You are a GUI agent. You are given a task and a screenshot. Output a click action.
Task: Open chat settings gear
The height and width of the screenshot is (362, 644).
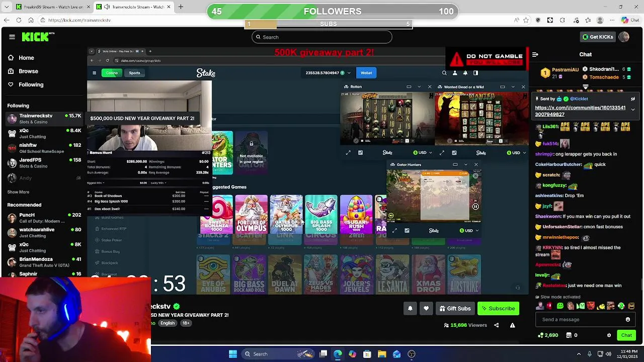point(609,335)
